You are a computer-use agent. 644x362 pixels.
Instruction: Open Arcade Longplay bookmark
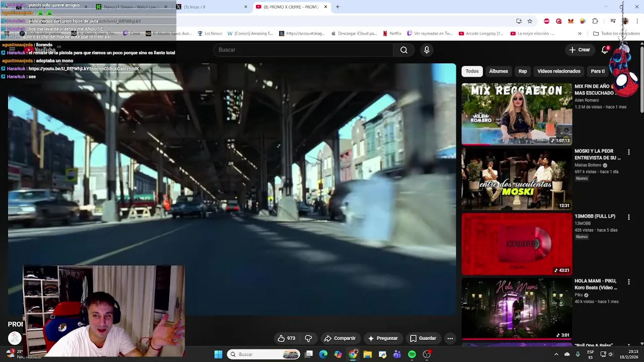481,34
